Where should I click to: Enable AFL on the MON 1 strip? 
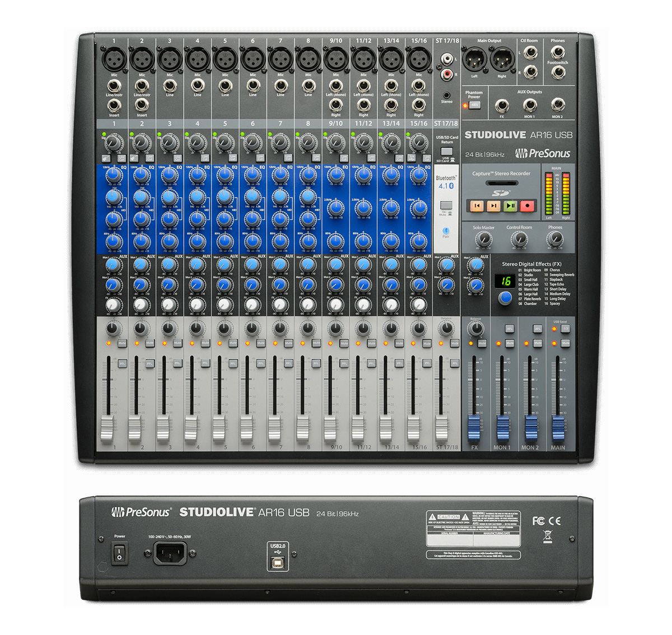tap(509, 329)
